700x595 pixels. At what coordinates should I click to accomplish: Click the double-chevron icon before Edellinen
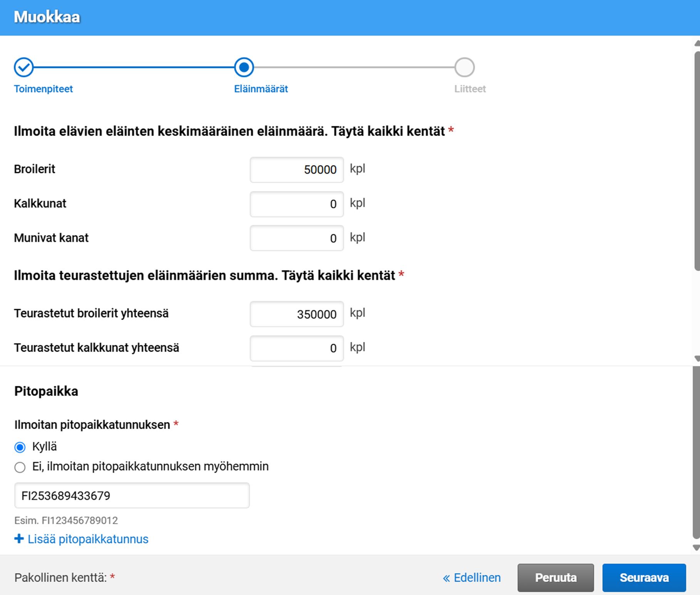click(x=447, y=577)
